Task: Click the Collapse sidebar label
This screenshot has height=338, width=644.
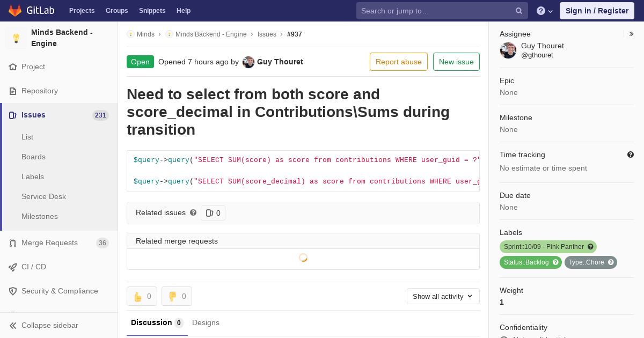Action: coord(50,326)
